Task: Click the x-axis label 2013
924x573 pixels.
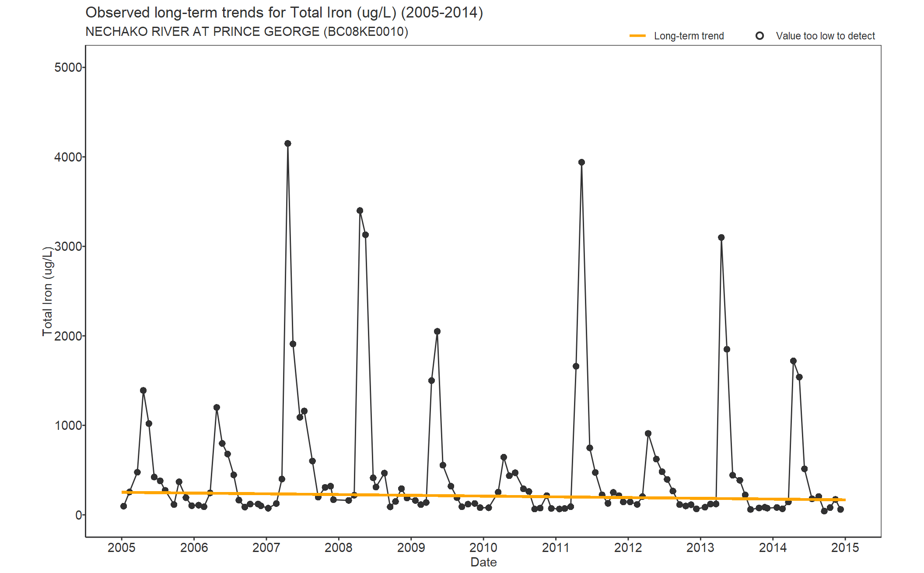Action: pos(700,548)
